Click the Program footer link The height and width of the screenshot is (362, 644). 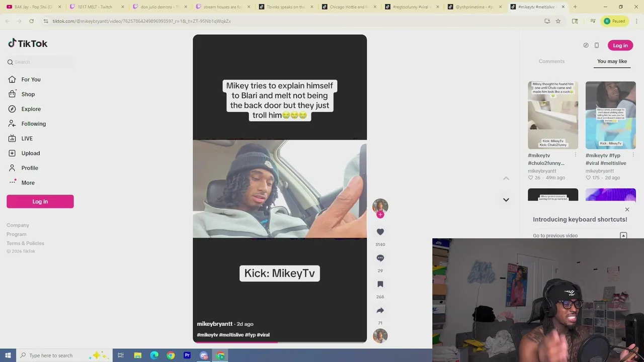coord(17,234)
